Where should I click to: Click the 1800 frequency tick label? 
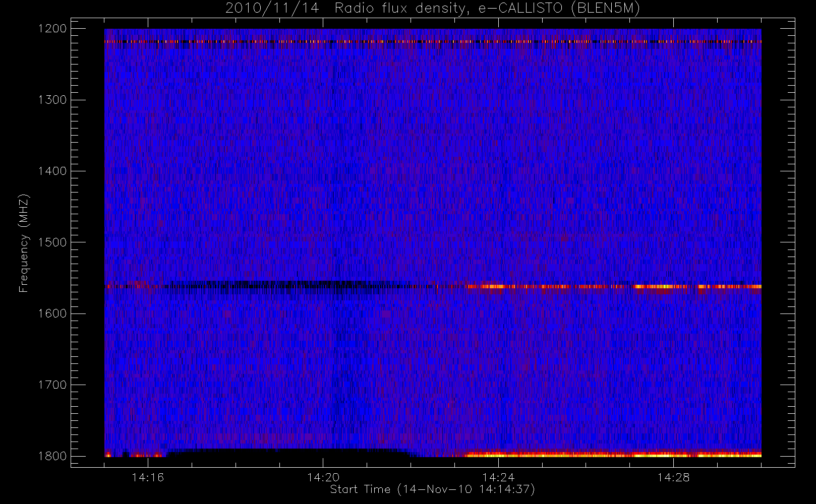tap(52, 456)
